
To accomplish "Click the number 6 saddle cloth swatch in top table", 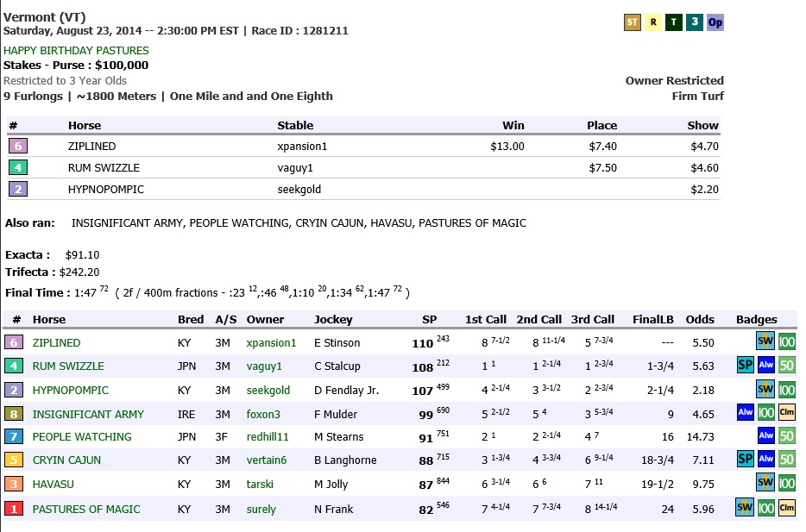I will [x=17, y=147].
